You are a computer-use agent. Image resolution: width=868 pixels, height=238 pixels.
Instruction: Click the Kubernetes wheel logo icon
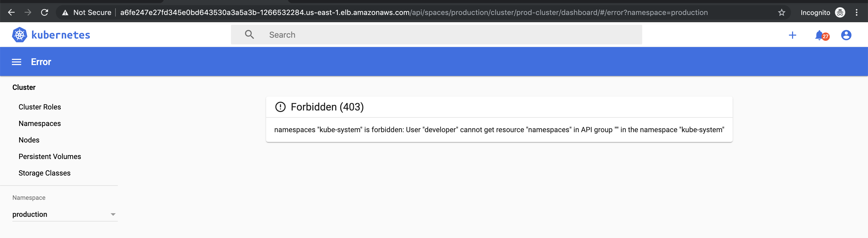(x=20, y=35)
